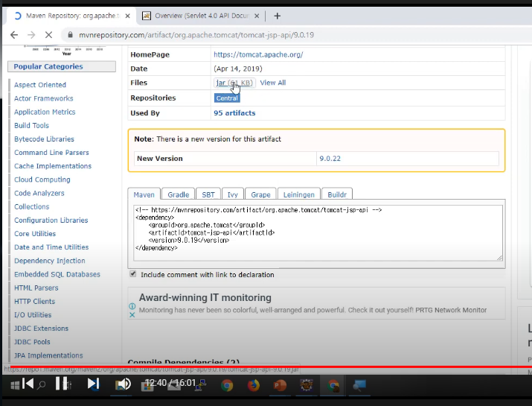This screenshot has height=406, width=532.
Task: Open HTML Parsers category
Action: coord(36,288)
